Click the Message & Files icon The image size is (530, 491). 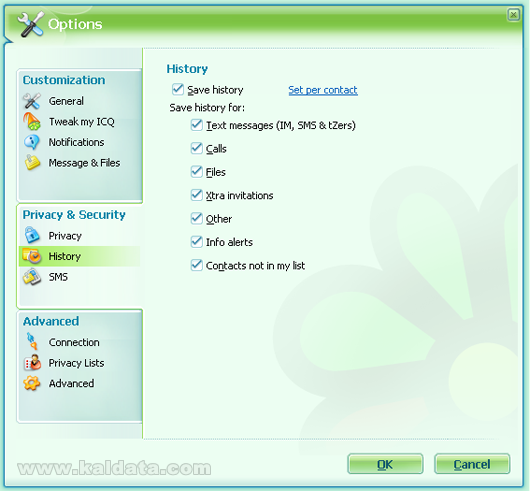32,163
